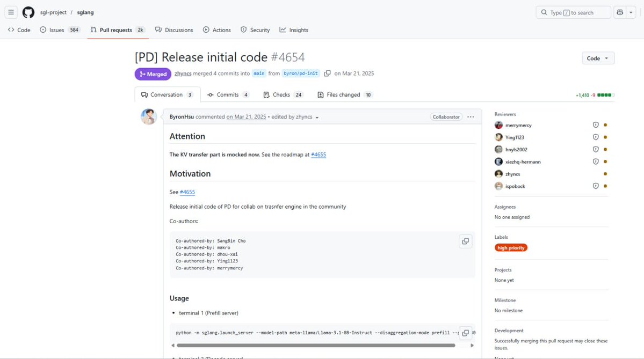Open reviewer merrymercy profile

tap(518, 125)
